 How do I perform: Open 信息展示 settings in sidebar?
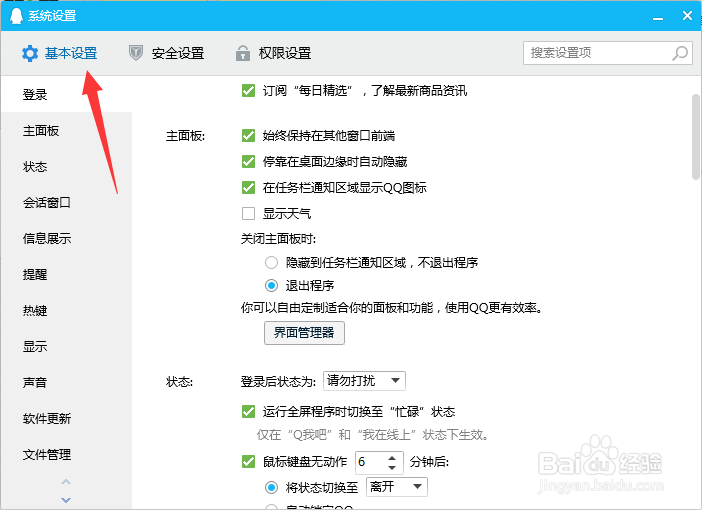66,239
